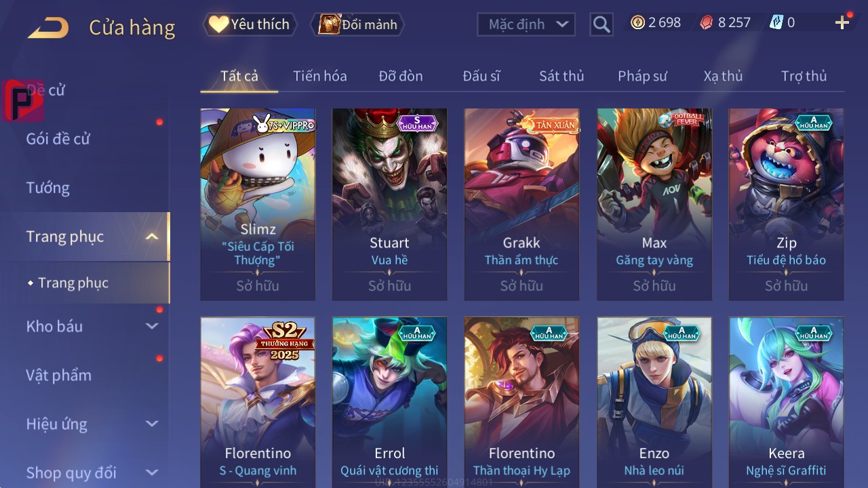Expand the Kho báu sidebar section
Screen dimensions: 868x488
click(x=153, y=326)
